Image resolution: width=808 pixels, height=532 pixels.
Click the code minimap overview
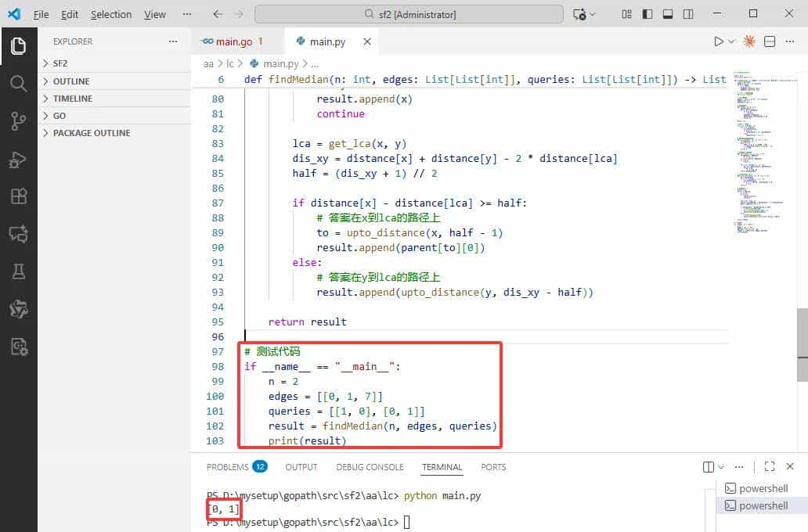pos(763,152)
